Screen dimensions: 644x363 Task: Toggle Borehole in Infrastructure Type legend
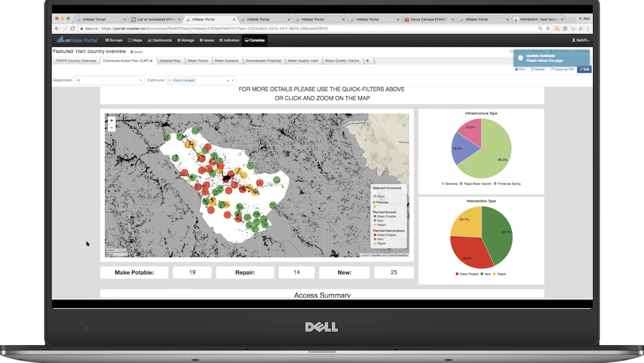coord(450,184)
